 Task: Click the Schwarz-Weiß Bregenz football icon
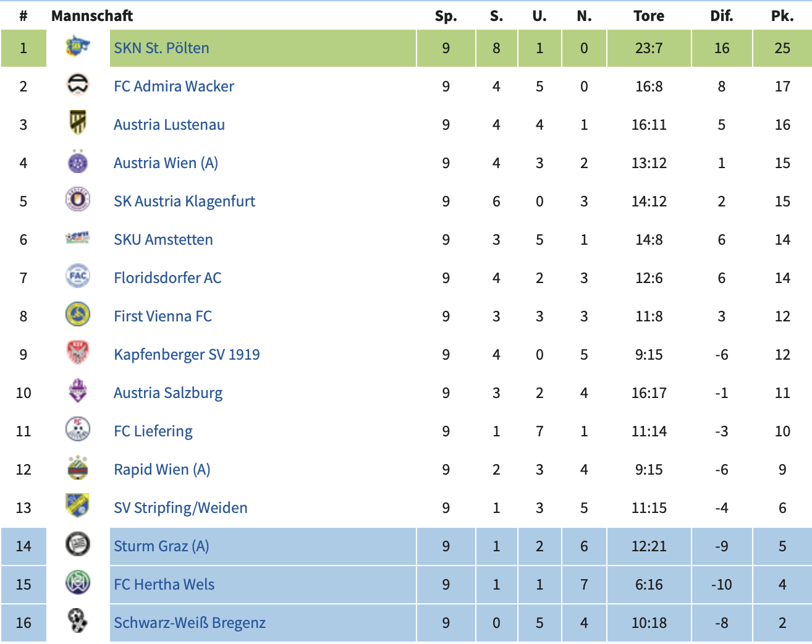click(x=78, y=622)
